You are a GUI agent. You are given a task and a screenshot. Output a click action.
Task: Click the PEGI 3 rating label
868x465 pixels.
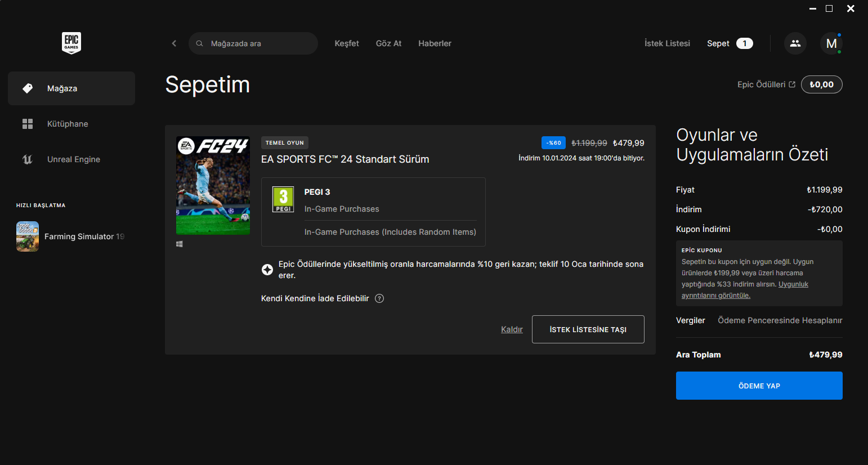tap(317, 192)
